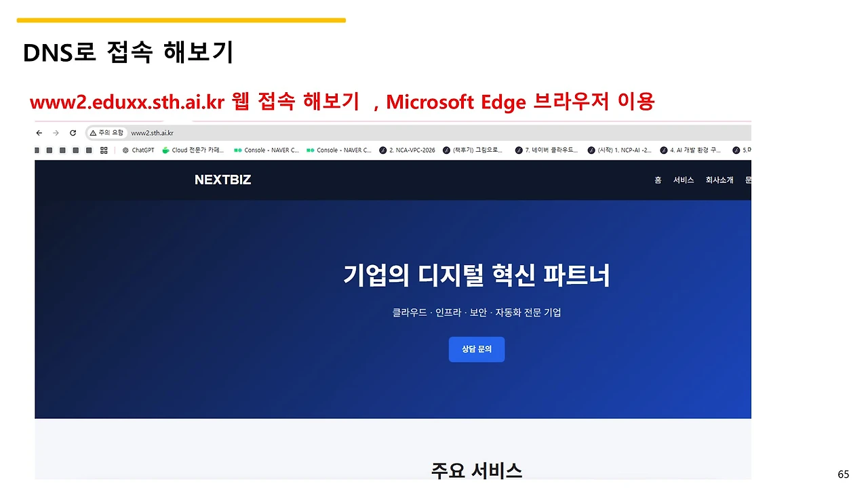Open the 4. AI 개발 환경 bookmark
This screenshot has height=488, width=868.
[x=690, y=150]
